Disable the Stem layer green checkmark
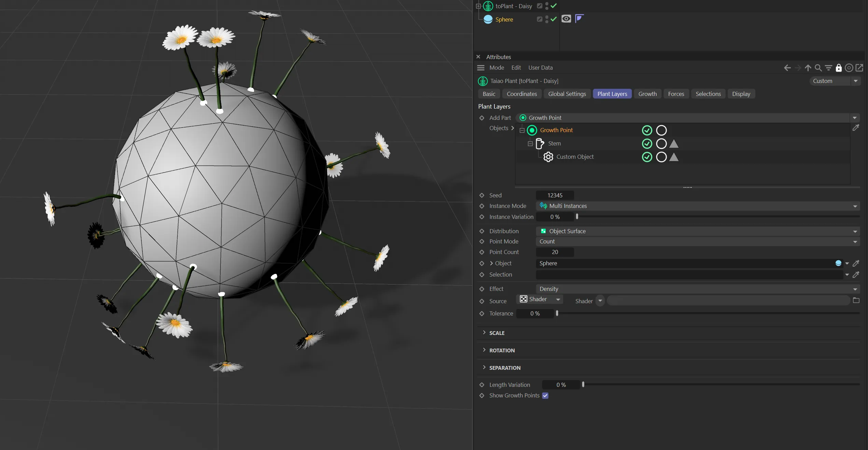Viewport: 868px width, 450px height. tap(647, 144)
